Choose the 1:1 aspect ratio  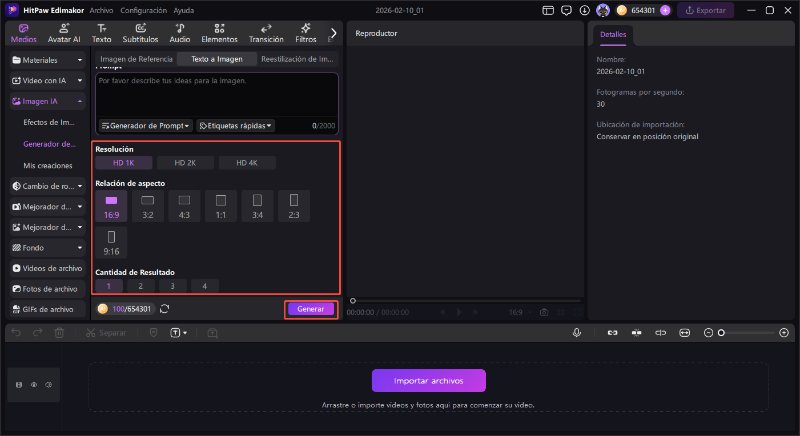click(221, 206)
